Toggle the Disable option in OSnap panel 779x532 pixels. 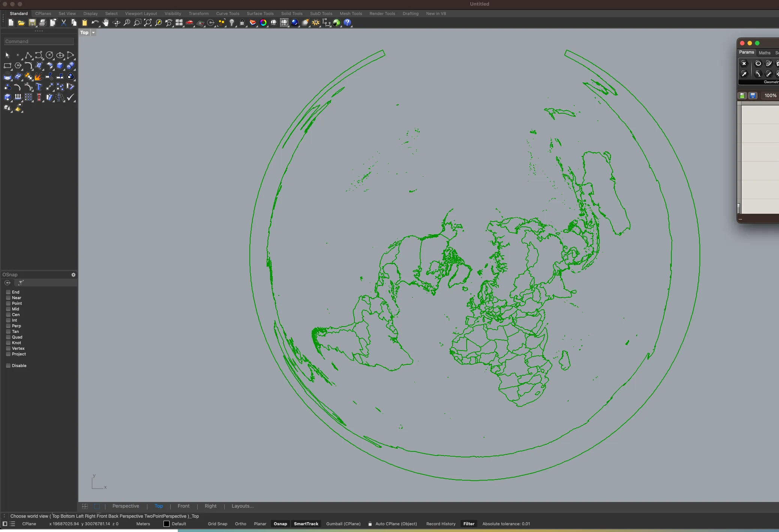click(x=8, y=366)
